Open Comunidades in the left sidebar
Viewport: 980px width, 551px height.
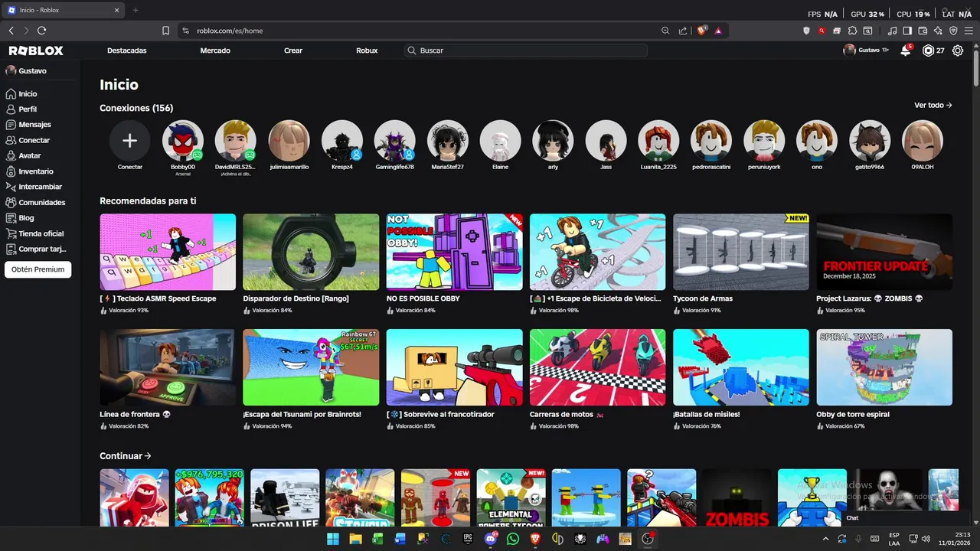[41, 202]
